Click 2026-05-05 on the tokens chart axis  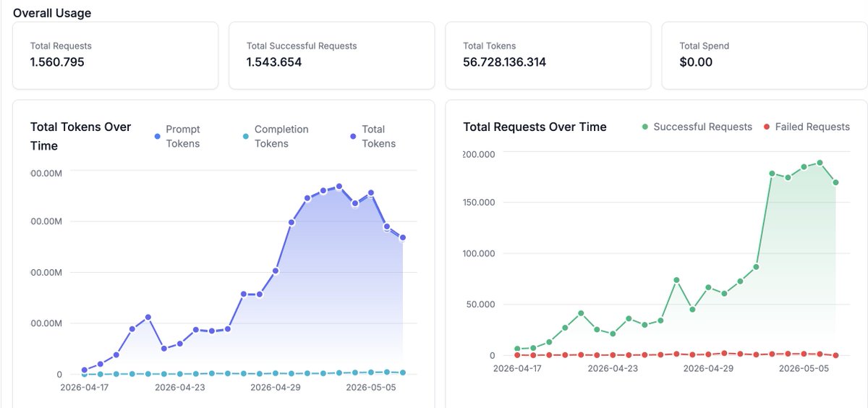click(371, 387)
